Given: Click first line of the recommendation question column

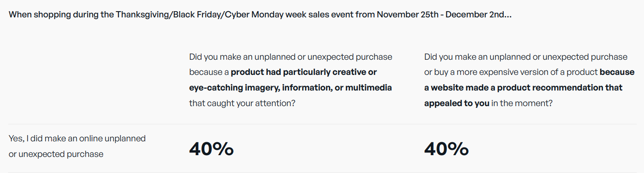Looking at the screenshot, I should (526, 57).
